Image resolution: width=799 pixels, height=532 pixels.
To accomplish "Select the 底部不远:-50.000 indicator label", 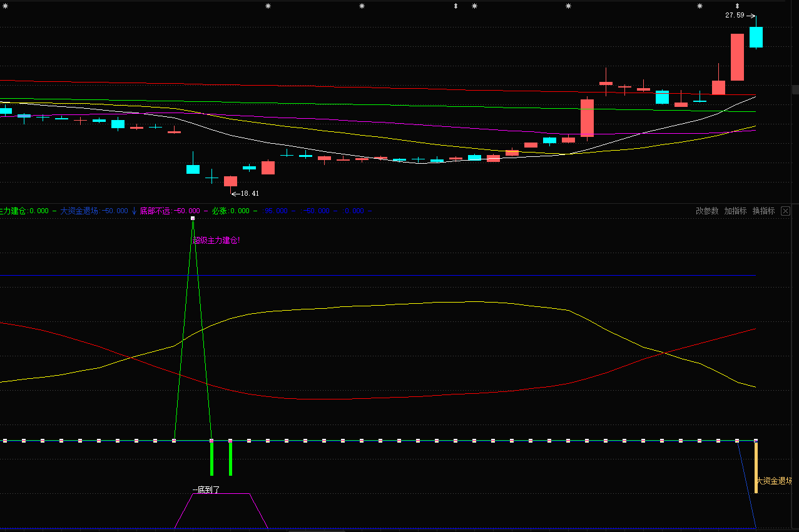I will [x=170, y=211].
